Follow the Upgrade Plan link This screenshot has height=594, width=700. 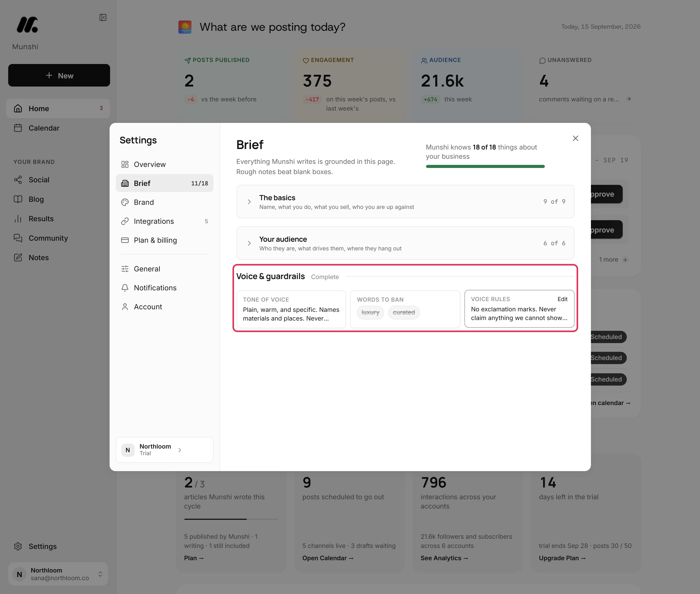562,558
